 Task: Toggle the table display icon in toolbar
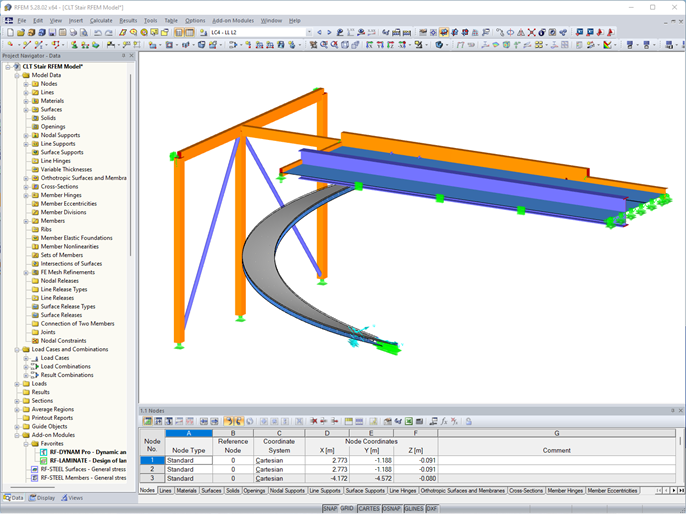(189, 32)
